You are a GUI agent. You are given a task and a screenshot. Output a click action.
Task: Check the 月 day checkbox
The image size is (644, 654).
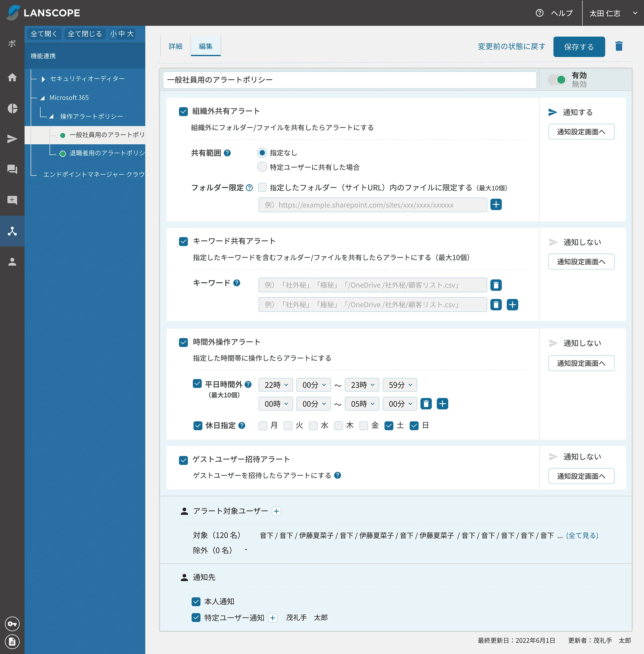[263, 426]
